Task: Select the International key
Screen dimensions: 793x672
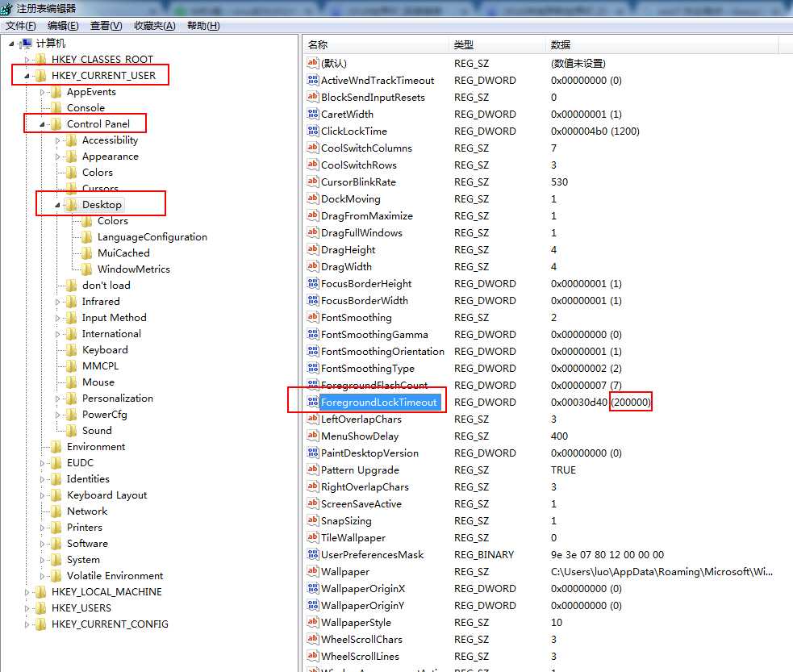Action: (112, 334)
